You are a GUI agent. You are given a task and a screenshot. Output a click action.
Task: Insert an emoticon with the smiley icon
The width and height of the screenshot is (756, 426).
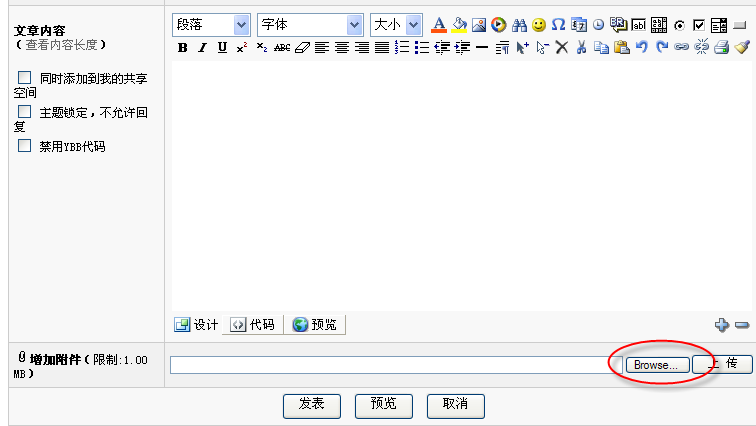point(539,25)
